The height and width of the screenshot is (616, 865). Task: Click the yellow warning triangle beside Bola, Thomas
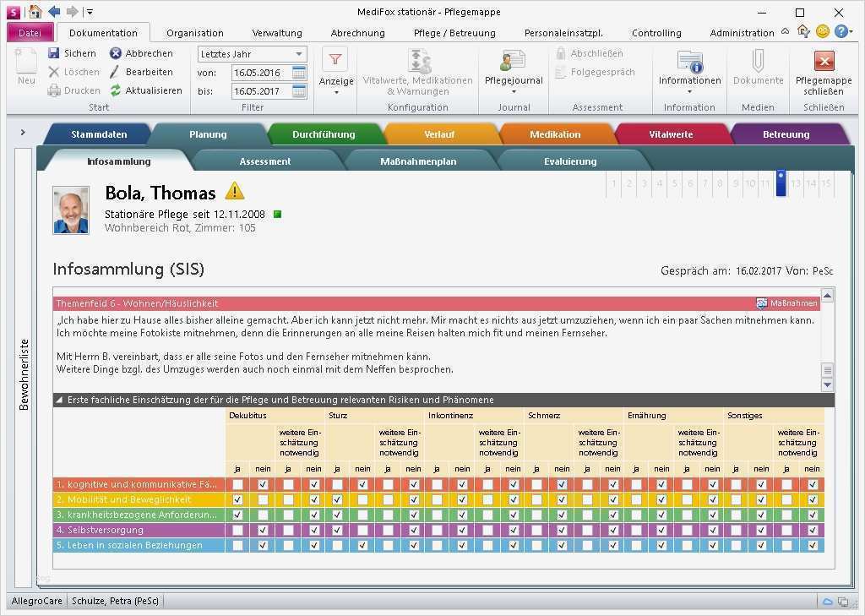pos(235,191)
